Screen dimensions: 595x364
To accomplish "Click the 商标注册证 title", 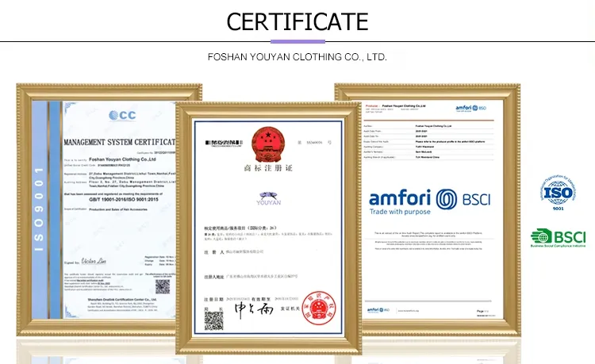I will tap(268, 168).
